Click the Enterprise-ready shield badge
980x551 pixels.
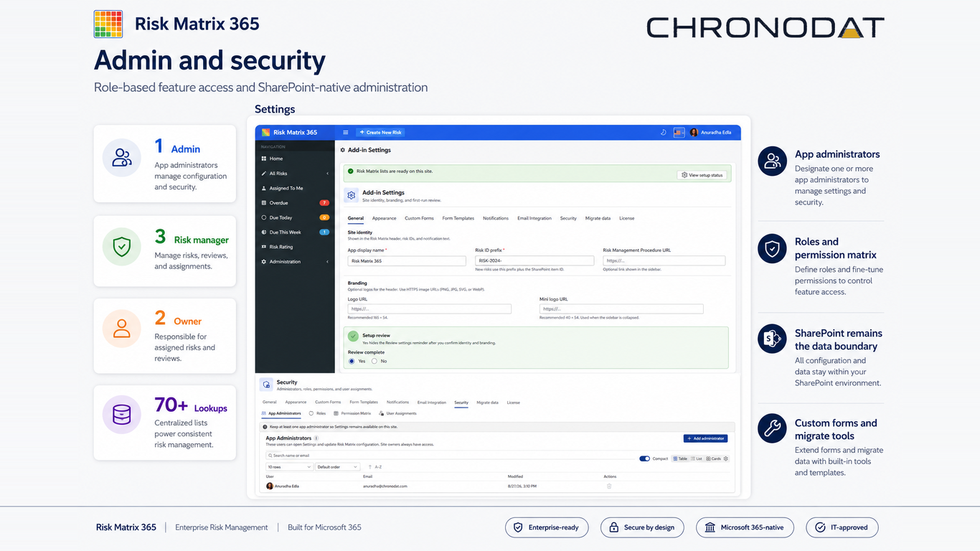[x=547, y=527]
